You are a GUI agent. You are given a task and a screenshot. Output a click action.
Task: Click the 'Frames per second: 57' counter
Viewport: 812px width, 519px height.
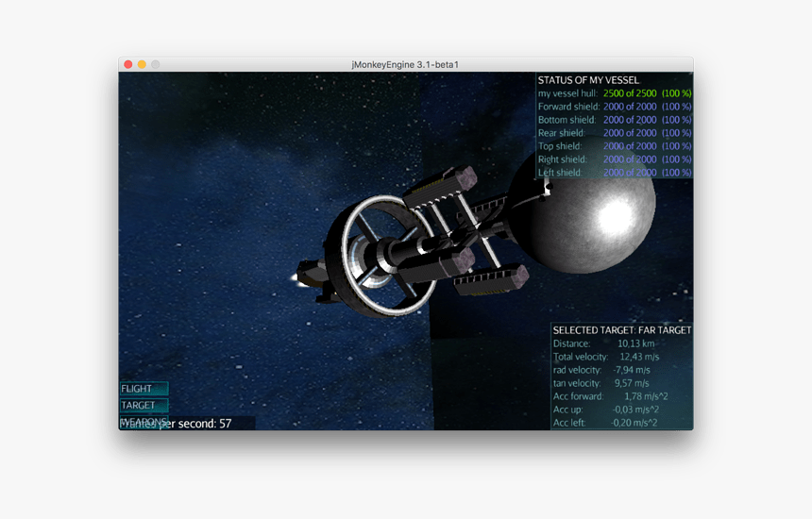(176, 424)
